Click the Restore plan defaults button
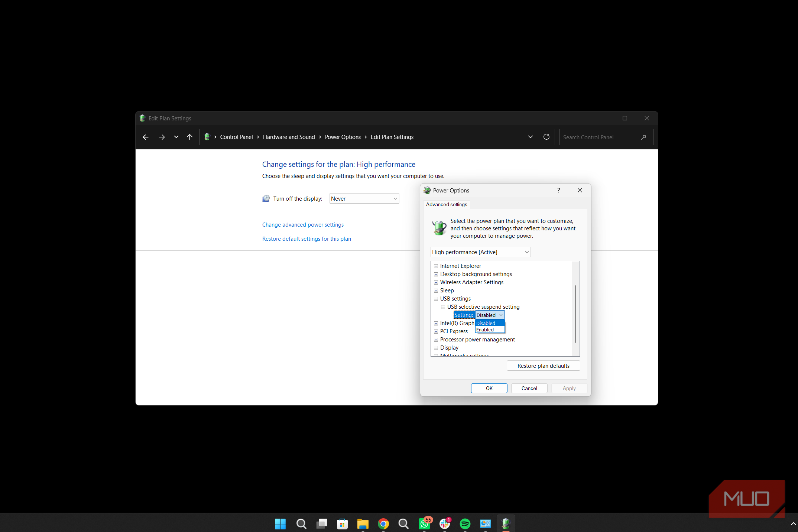This screenshot has width=798, height=532. 543,366
